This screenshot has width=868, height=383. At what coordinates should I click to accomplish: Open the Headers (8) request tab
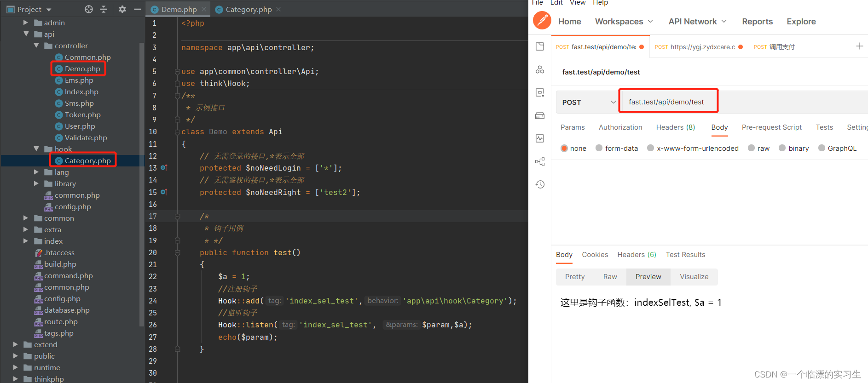pyautogui.click(x=676, y=127)
